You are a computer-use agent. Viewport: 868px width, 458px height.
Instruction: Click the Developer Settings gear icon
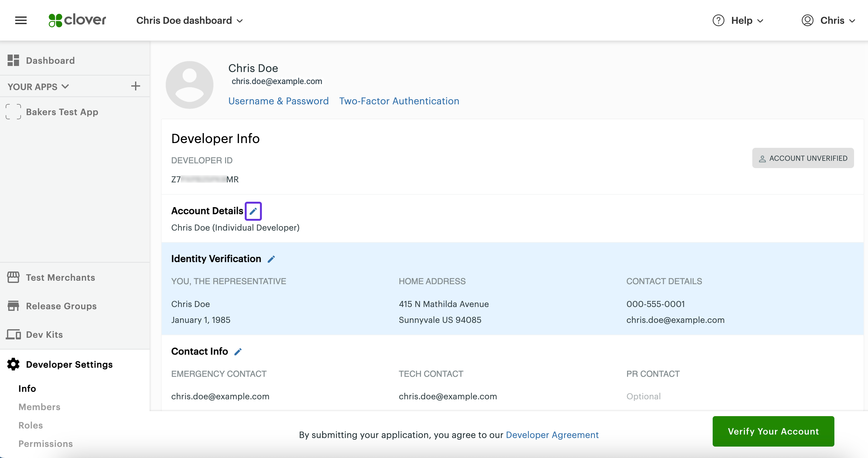[13, 364]
